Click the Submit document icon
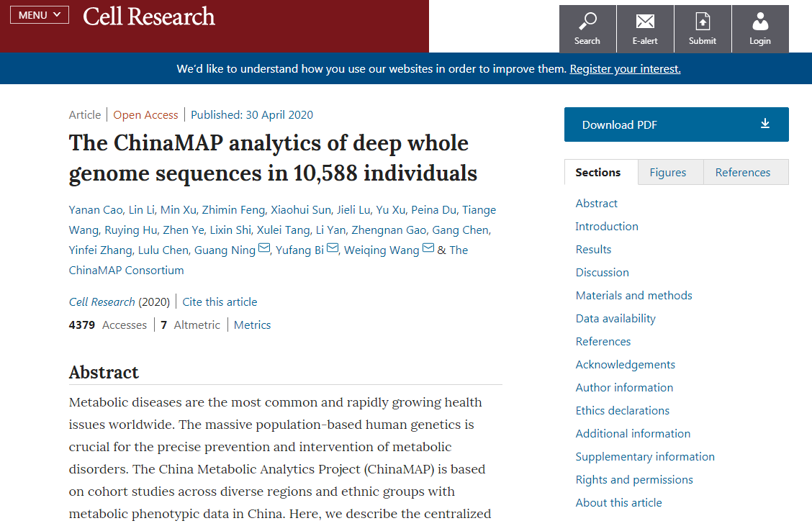 (702, 22)
